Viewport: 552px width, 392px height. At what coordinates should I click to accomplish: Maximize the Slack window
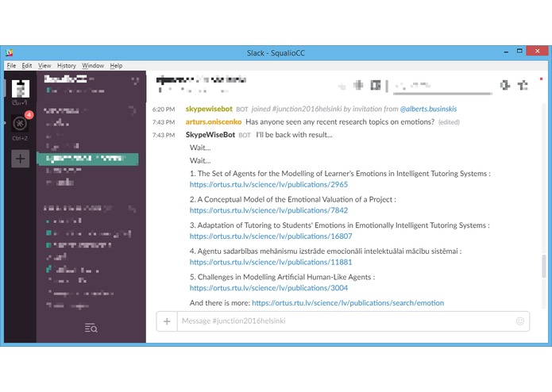click(x=519, y=52)
